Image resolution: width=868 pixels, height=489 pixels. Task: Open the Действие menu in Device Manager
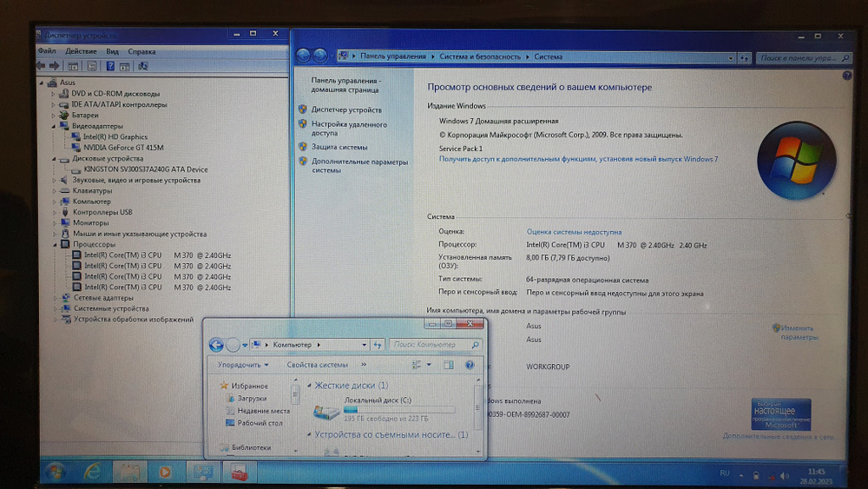tap(81, 51)
